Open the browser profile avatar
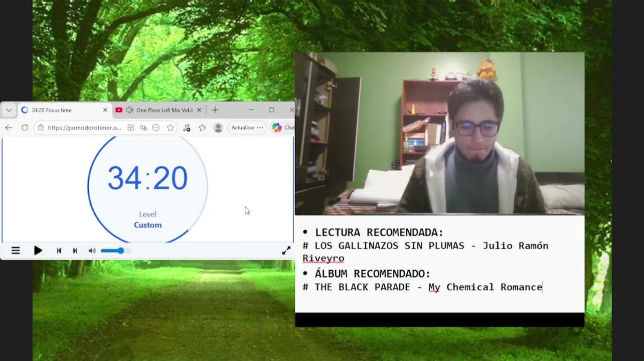This screenshot has width=644, height=361. click(x=218, y=128)
